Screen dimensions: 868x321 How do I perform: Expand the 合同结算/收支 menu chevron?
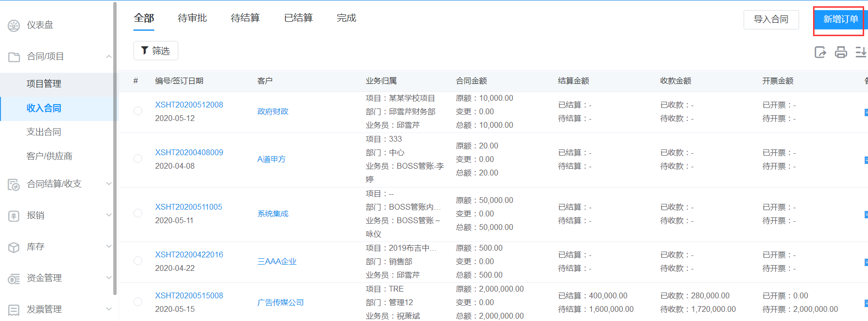pos(109,184)
